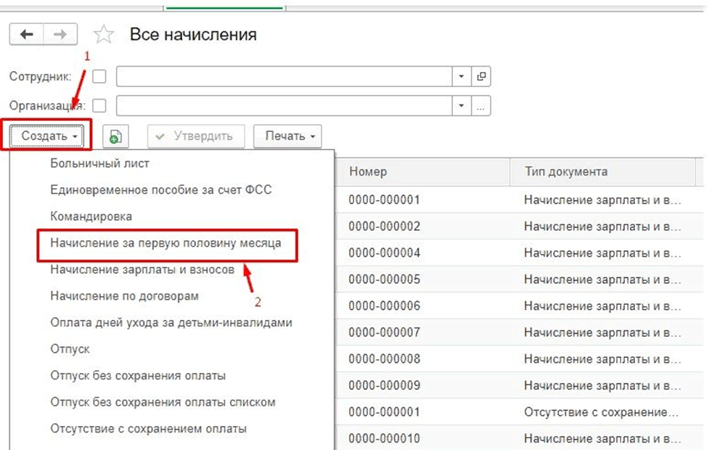Choose Отпуск from the create menu
The image size is (707, 450).
[69, 350]
